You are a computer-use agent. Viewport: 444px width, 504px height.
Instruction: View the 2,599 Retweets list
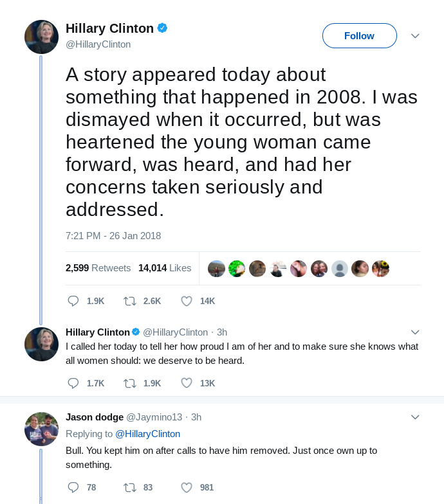tap(98, 268)
